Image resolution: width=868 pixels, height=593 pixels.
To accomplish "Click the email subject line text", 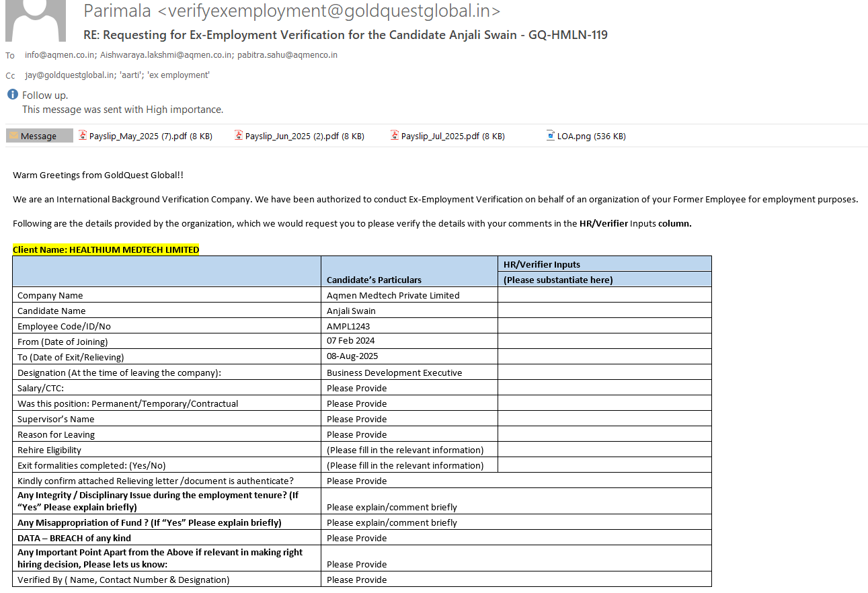I will point(345,35).
